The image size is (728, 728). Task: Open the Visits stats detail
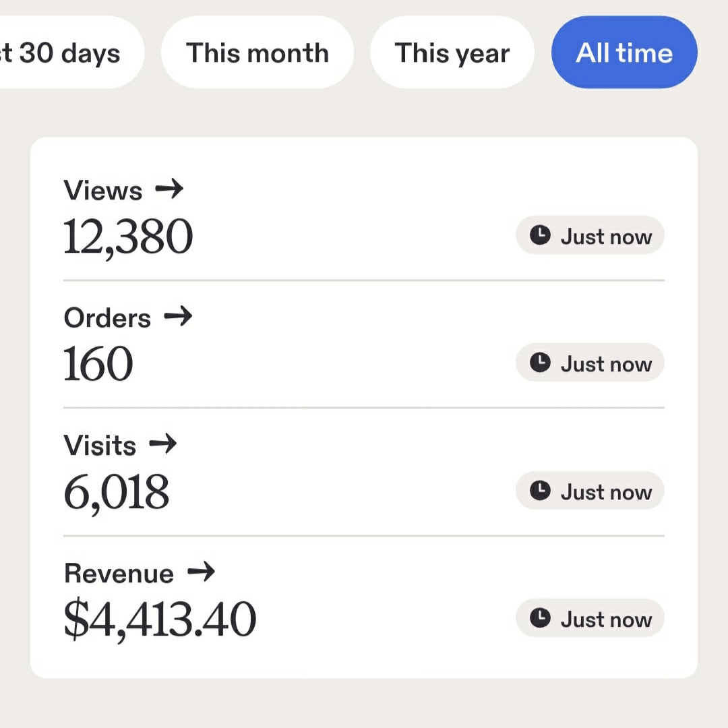pos(100,446)
